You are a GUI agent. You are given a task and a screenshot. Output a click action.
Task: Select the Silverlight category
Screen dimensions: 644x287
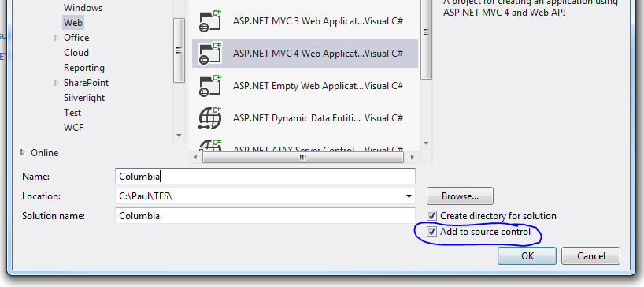click(x=84, y=98)
